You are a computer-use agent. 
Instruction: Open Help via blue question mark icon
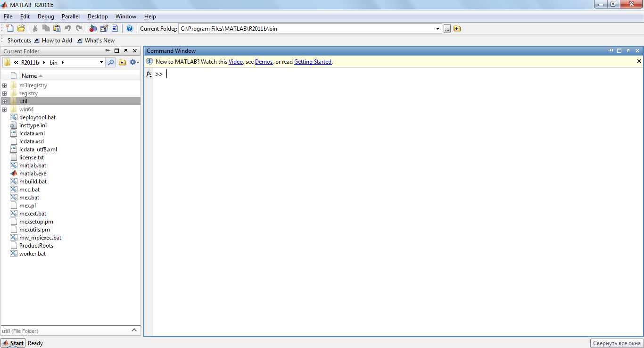point(130,28)
